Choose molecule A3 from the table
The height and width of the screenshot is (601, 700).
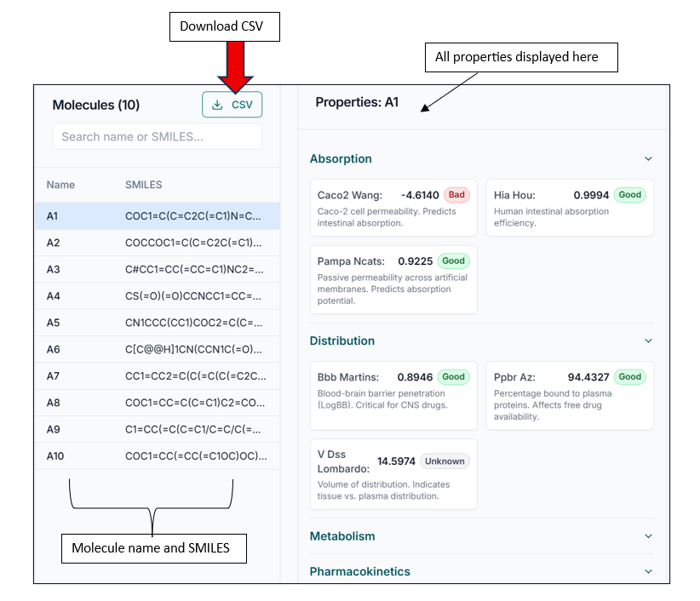point(158,270)
